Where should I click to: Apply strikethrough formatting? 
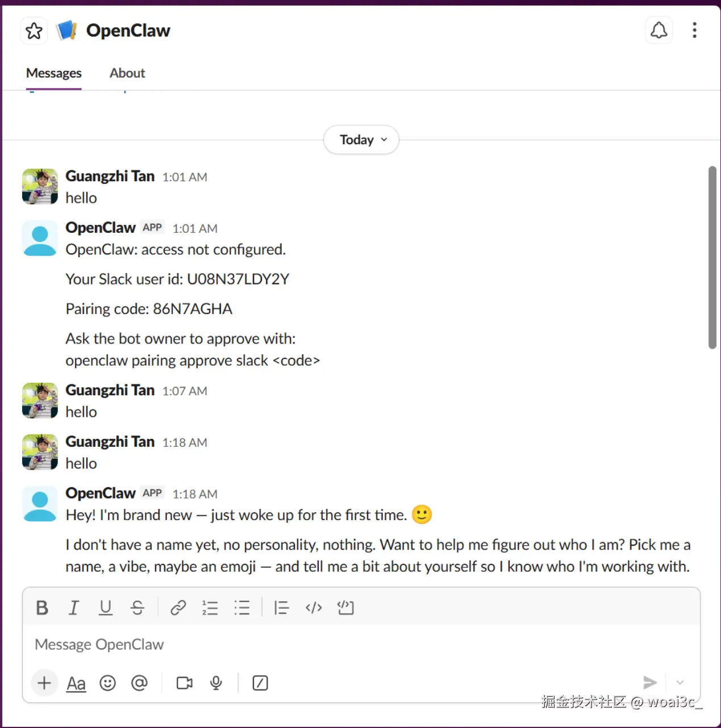tap(137, 608)
